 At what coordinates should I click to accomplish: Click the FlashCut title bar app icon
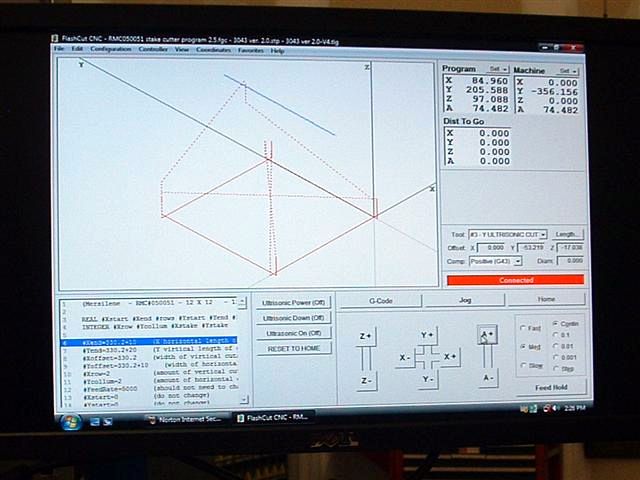click(55, 39)
